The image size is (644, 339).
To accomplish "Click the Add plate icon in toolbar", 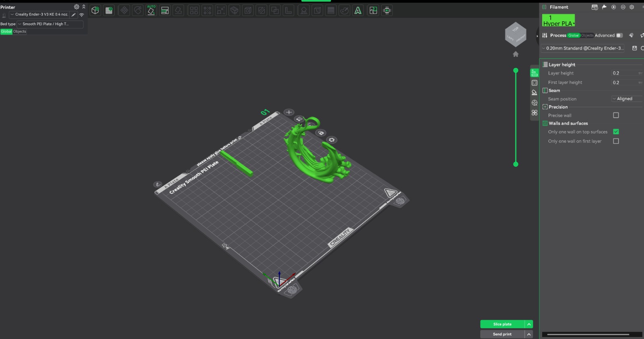I will 109,10.
